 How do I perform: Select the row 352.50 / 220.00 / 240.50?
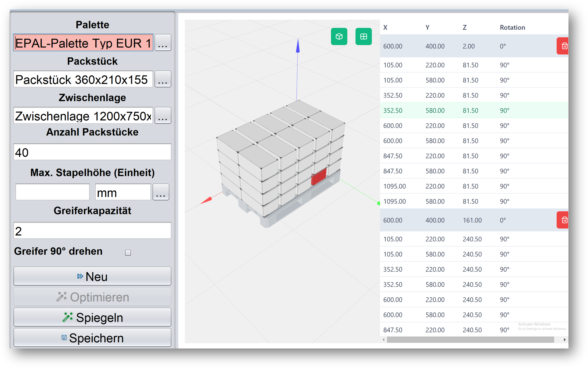tap(474, 269)
